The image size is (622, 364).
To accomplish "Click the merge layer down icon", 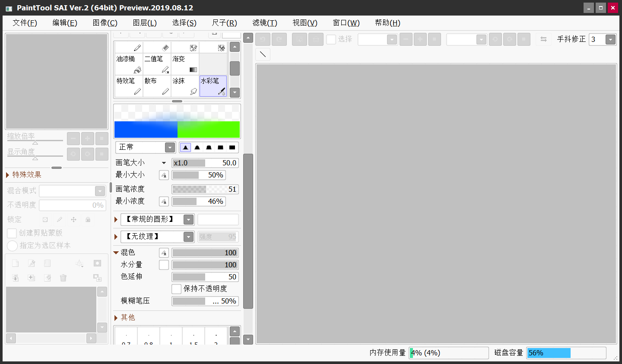I will click(x=16, y=278).
